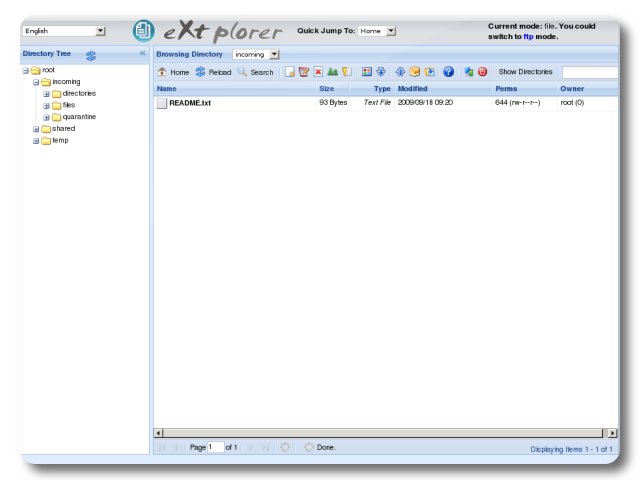Expand the shared folder node
This screenshot has width=640, height=480.
point(36,129)
